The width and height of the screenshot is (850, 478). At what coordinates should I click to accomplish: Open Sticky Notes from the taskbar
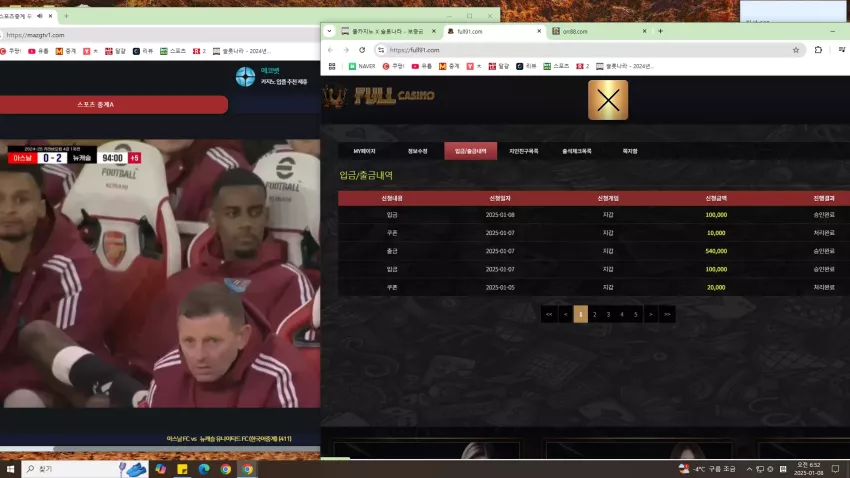[182, 469]
